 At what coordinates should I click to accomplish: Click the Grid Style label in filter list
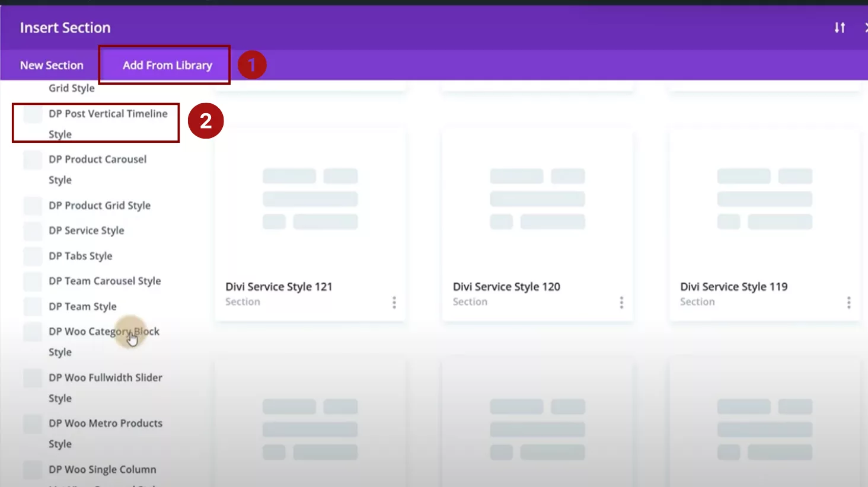(72, 88)
